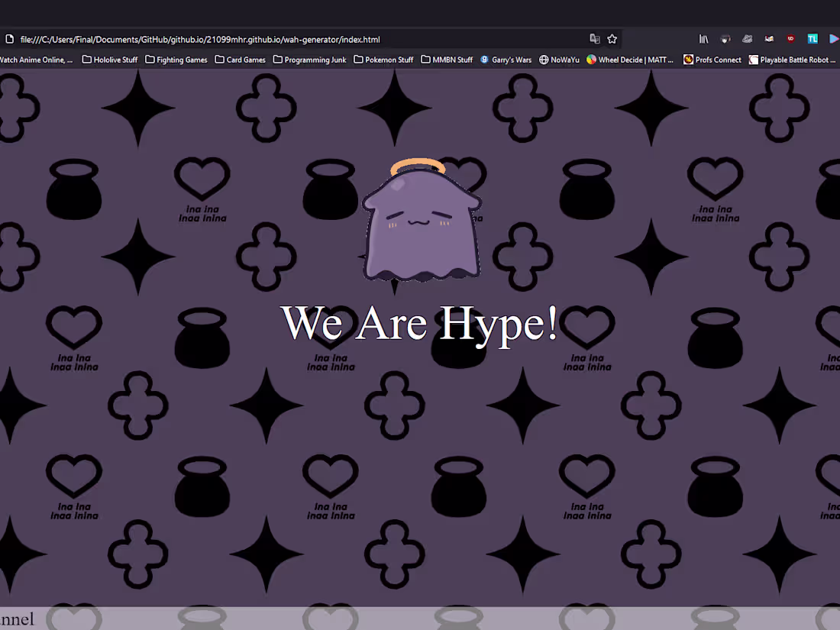
Task: Click the library-style striped extension icon
Action: (x=703, y=38)
